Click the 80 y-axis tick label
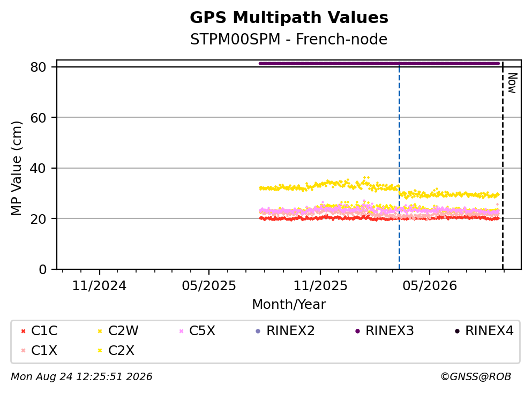The height and width of the screenshot is (393, 532). pyautogui.click(x=38, y=67)
